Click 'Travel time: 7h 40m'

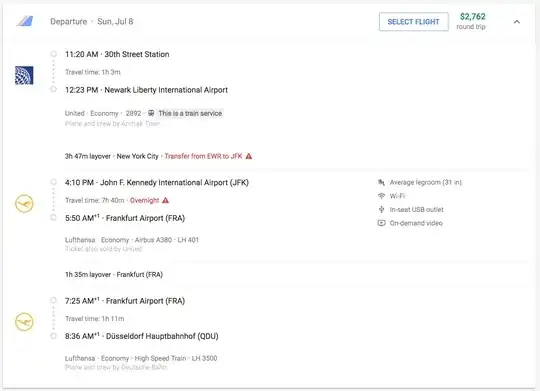95,200
